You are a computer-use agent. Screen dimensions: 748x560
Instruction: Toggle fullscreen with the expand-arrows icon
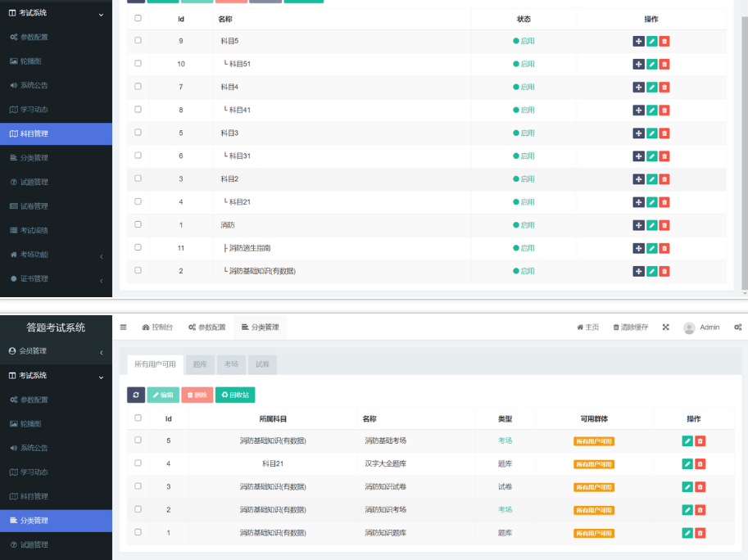(665, 327)
